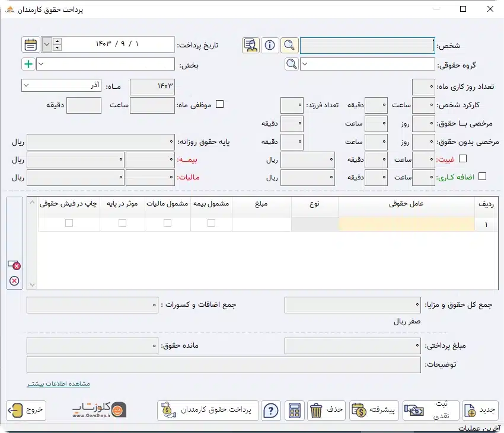
Task: Click the search icon beside گروه حقوقی
Action: (292, 64)
